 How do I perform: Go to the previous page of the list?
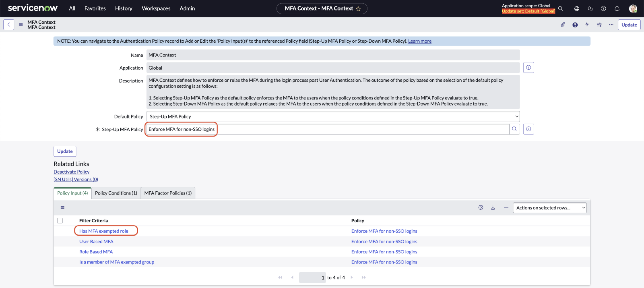point(292,277)
